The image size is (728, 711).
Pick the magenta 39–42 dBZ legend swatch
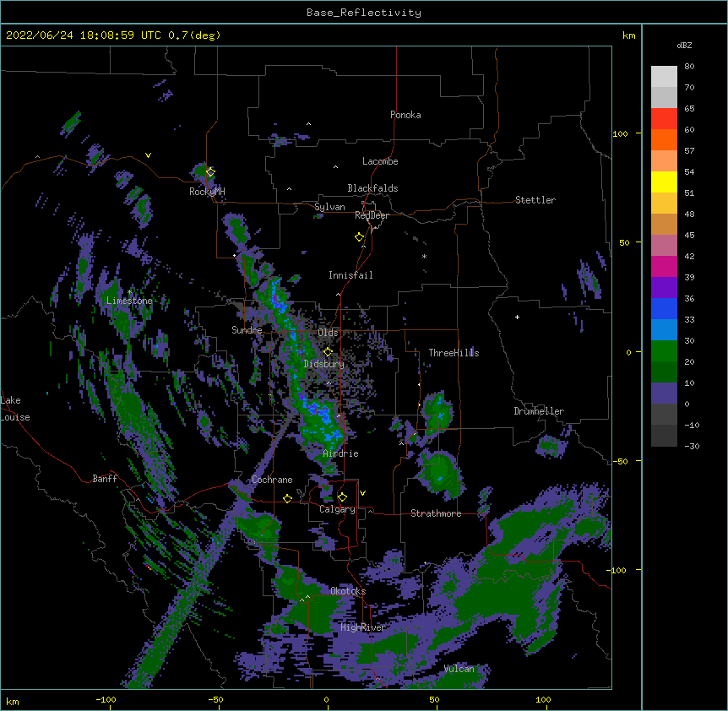tap(664, 266)
